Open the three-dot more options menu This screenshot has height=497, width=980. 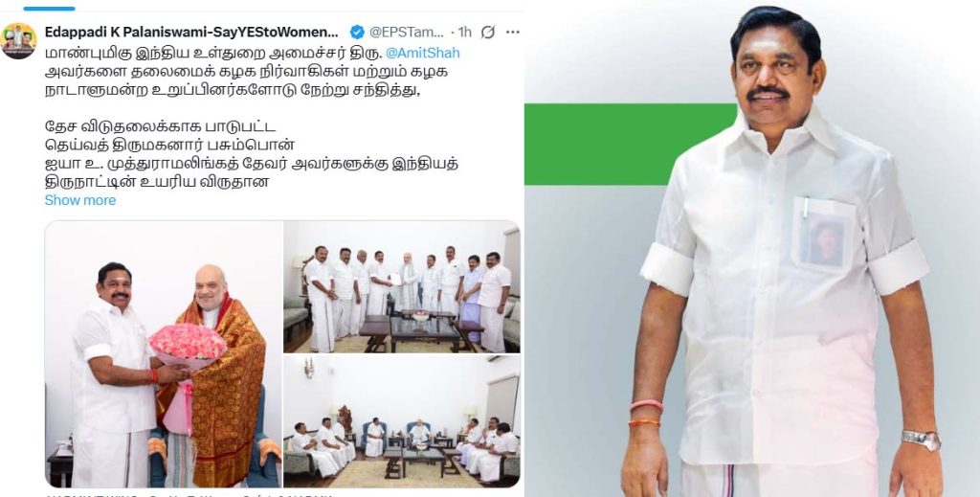(x=513, y=32)
